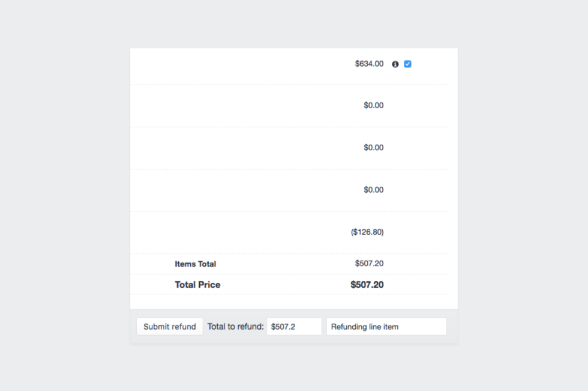Click the lowest $0.00 amount

coord(373,190)
